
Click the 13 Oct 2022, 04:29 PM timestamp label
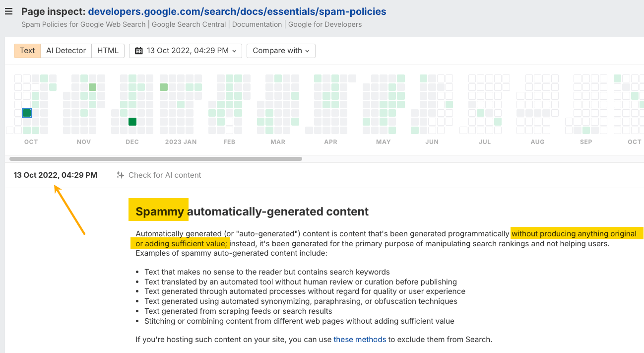tap(55, 175)
